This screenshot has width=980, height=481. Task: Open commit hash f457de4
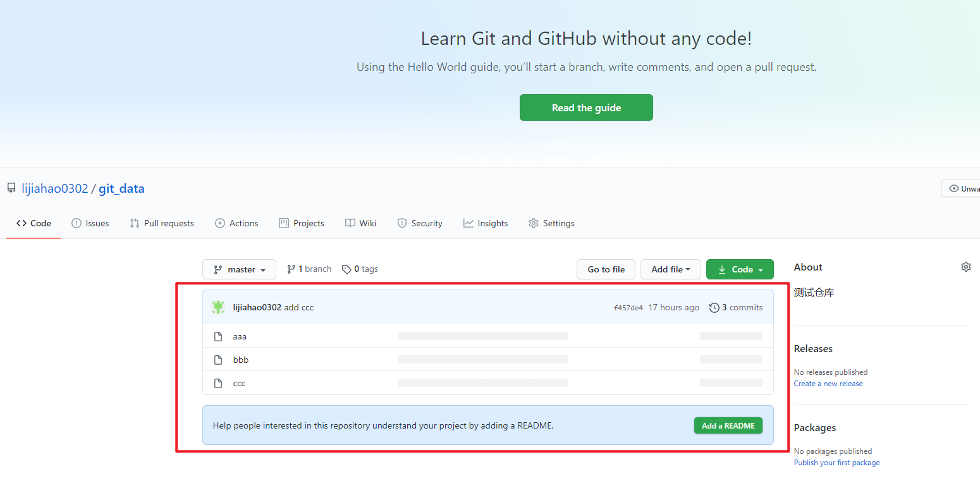[628, 308]
